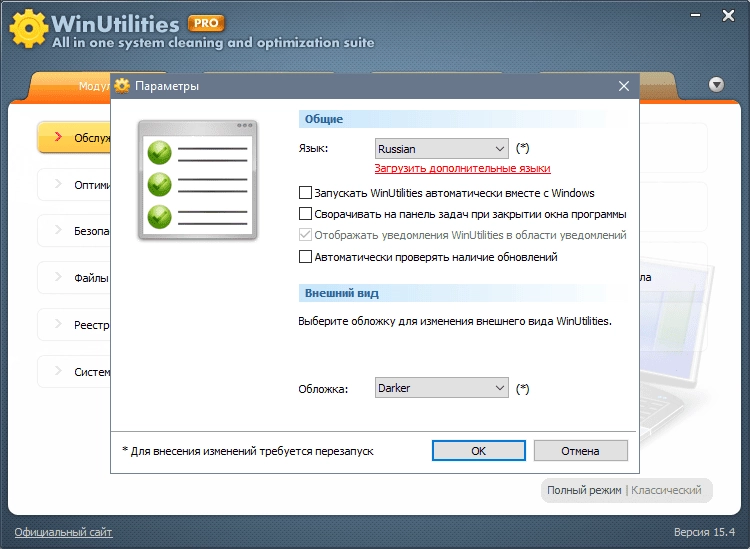Open the Язык dropdown showing Russian
Screen dimensions: 750x549
tap(441, 149)
